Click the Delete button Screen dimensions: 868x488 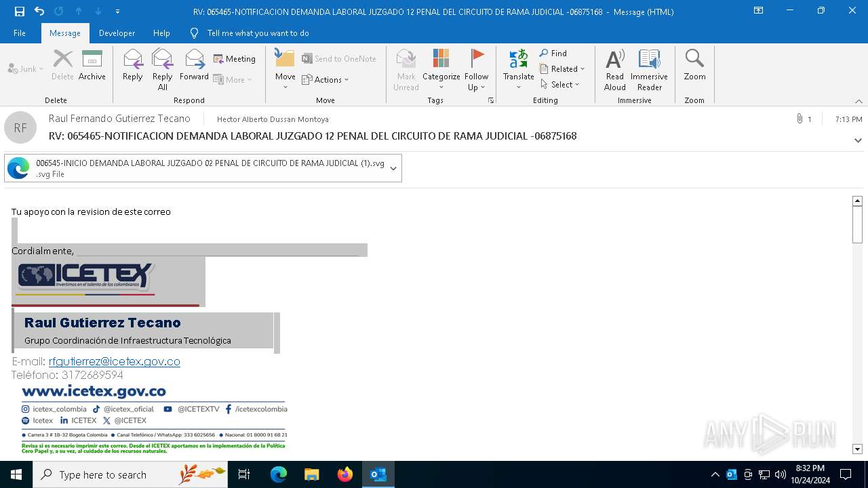(62, 65)
